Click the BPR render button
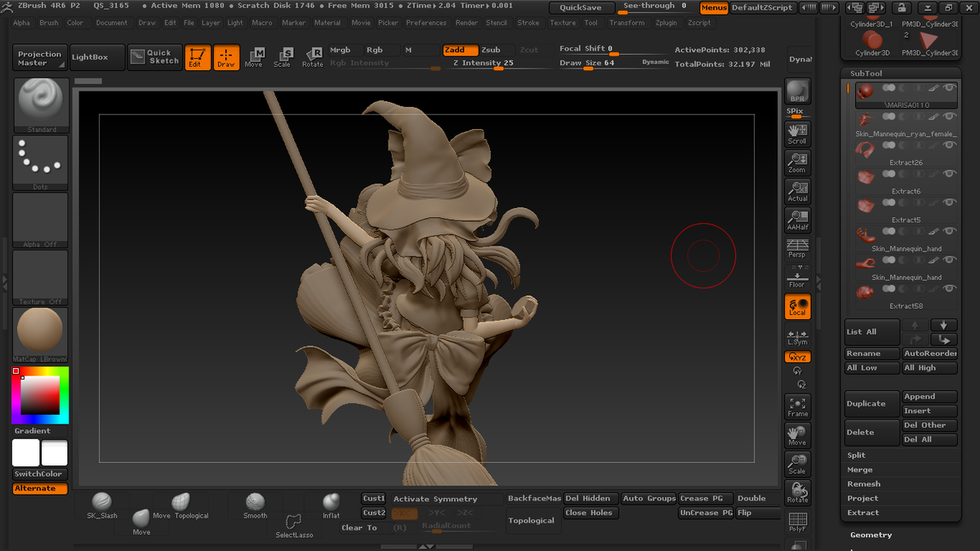Image resolution: width=980 pixels, height=551 pixels. tap(798, 92)
